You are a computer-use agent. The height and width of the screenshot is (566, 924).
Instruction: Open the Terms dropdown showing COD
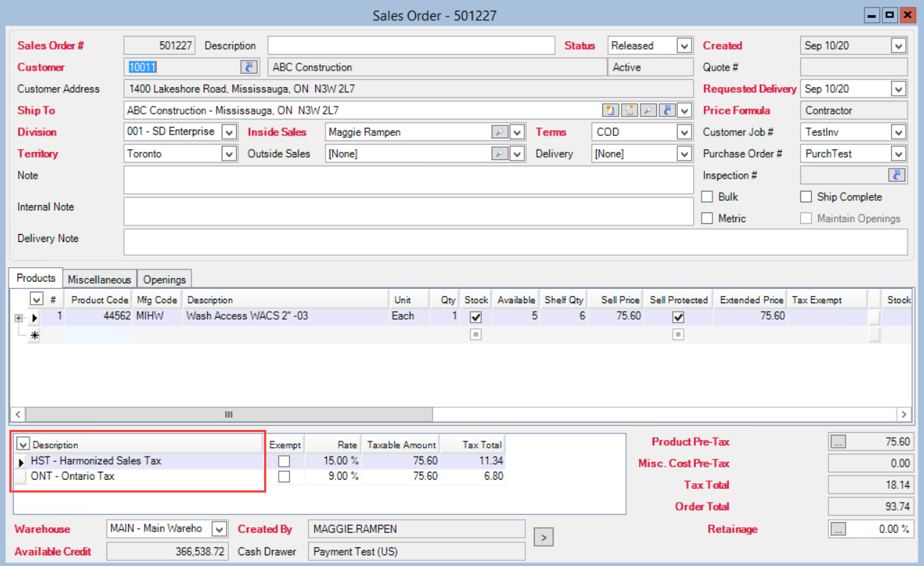pyautogui.click(x=684, y=132)
